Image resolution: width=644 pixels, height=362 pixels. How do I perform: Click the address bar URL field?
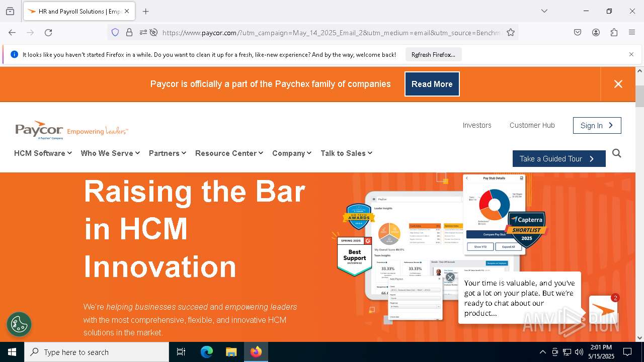pyautogui.click(x=331, y=32)
